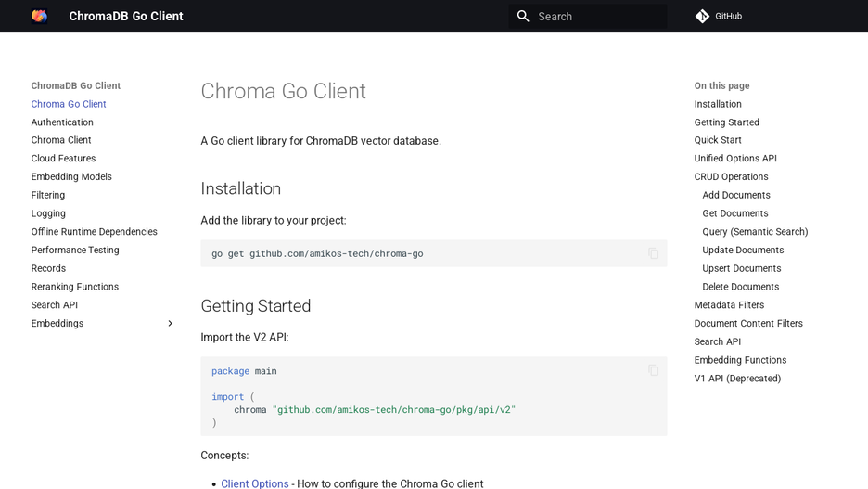Viewport: 868px width, 489px height.
Task: Open the Search API page in left sidebar
Action: [54, 304]
